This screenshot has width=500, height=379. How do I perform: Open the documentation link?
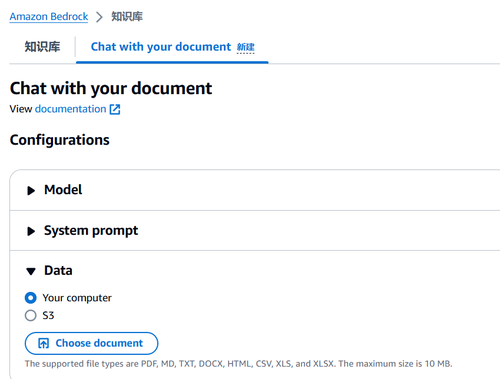[71, 109]
